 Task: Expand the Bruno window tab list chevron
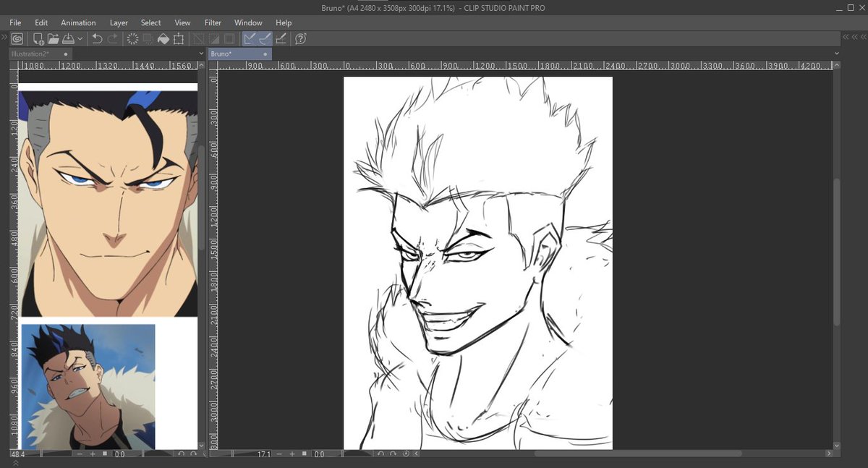tap(837, 54)
